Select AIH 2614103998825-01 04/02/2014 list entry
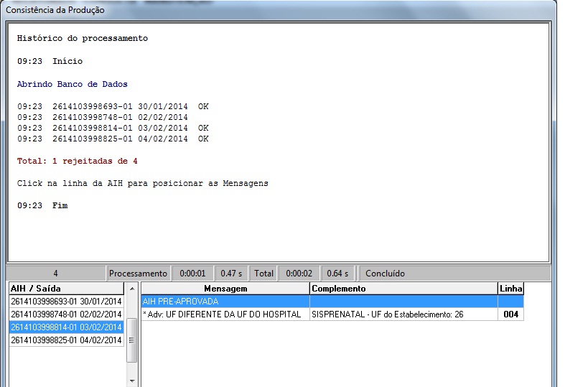This screenshot has width=588, height=387. point(66,340)
